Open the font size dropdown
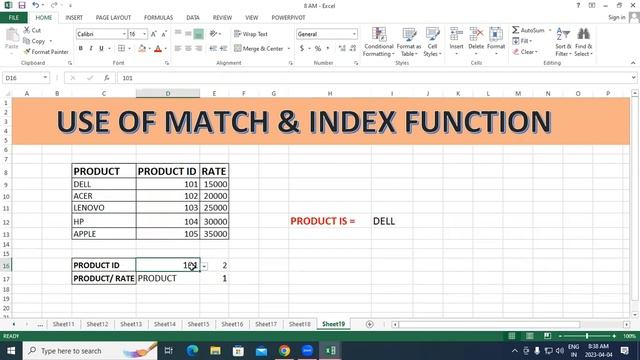The height and width of the screenshot is (360, 640). (144, 34)
